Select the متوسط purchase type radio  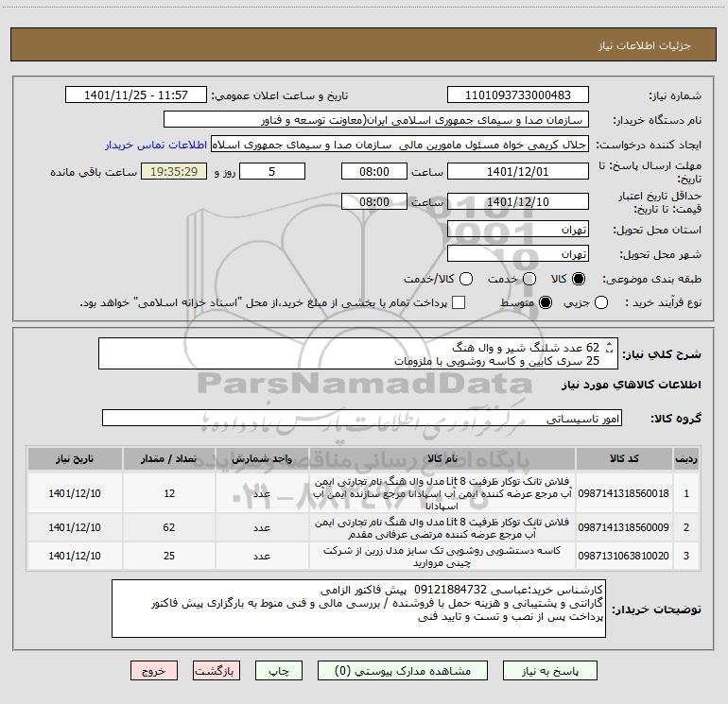(546, 302)
